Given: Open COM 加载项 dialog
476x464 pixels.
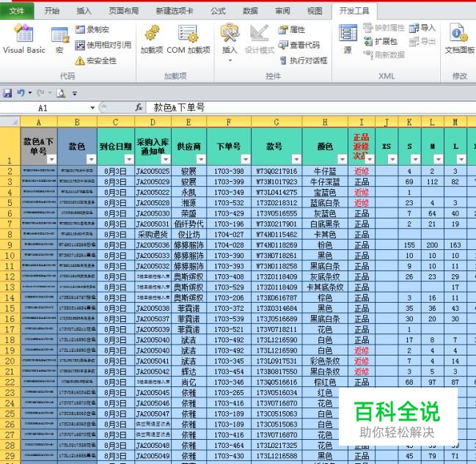Looking at the screenshot, I should pos(188,40).
